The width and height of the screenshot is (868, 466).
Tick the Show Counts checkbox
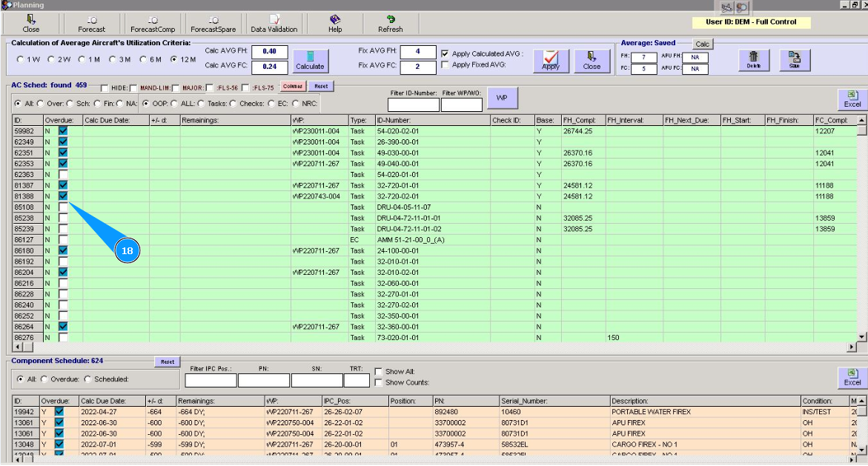(x=379, y=382)
